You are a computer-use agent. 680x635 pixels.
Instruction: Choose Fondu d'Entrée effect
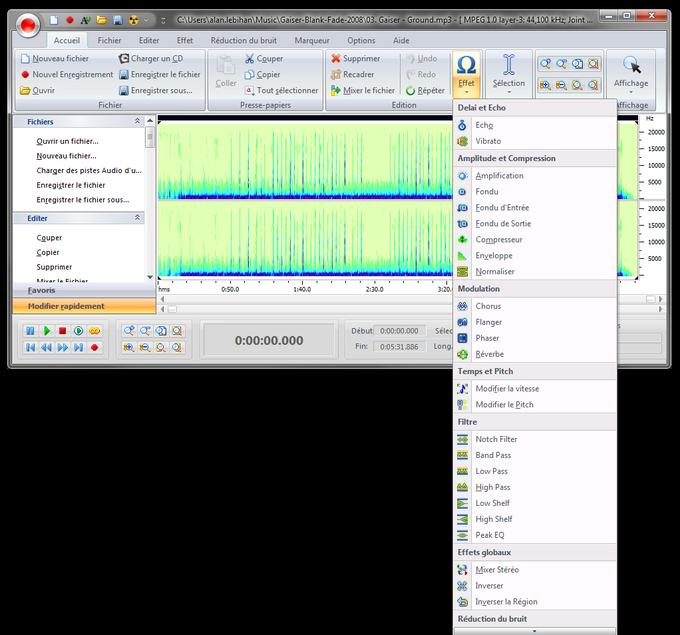tap(535, 208)
